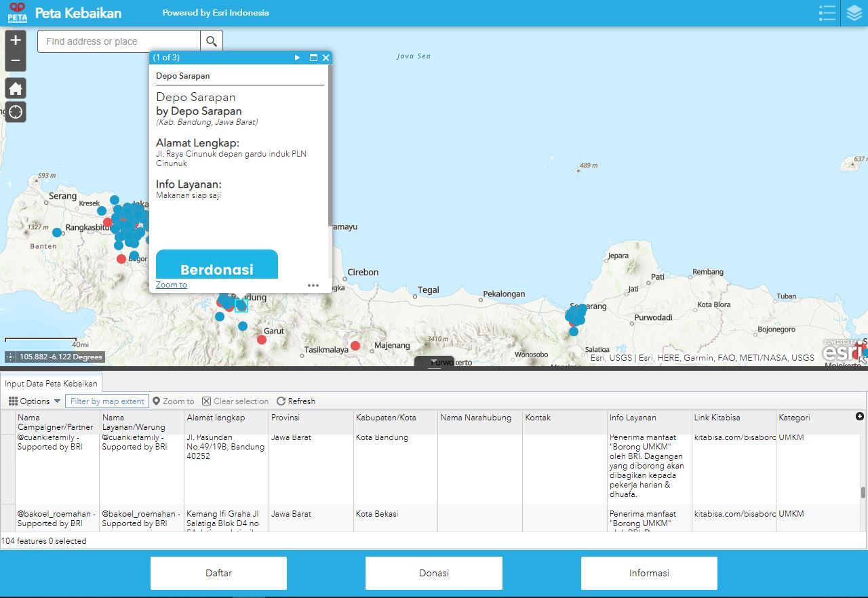Screen dimensions: 868x598
Task: Sort by Provinsi column header
Action: pyautogui.click(x=311, y=422)
